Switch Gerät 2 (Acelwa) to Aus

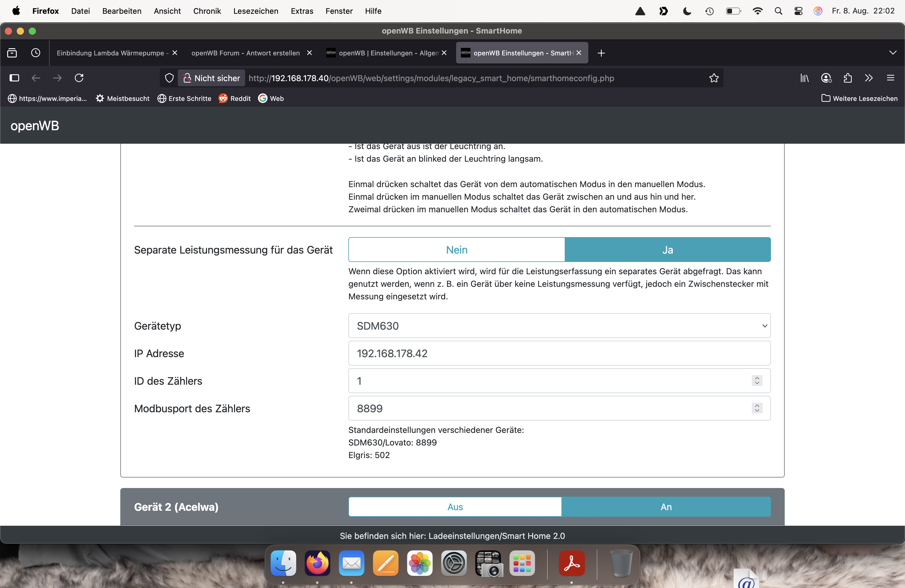click(455, 507)
